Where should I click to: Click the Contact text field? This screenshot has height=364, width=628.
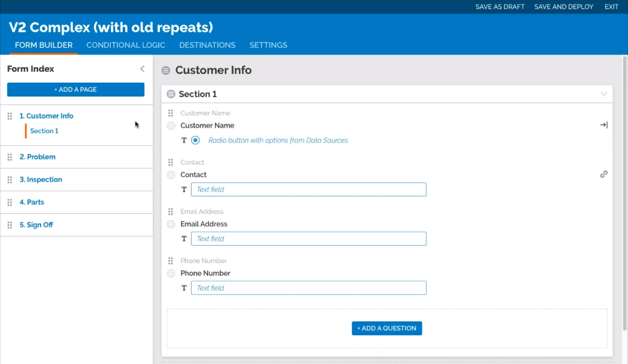point(309,189)
